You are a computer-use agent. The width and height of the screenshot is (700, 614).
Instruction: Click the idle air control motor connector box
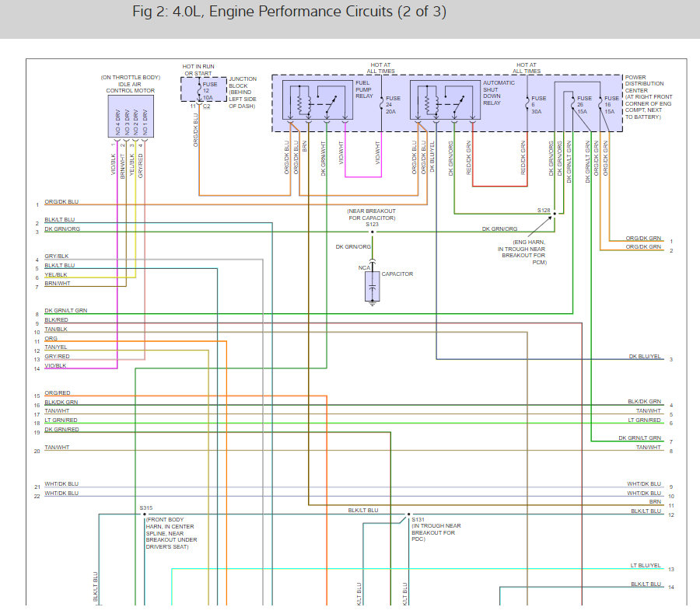coord(131,117)
